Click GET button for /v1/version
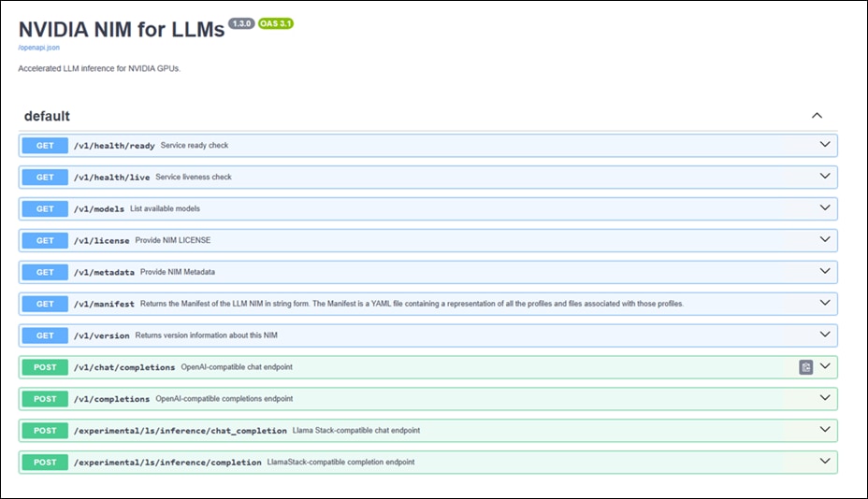The image size is (868, 499). coord(45,335)
